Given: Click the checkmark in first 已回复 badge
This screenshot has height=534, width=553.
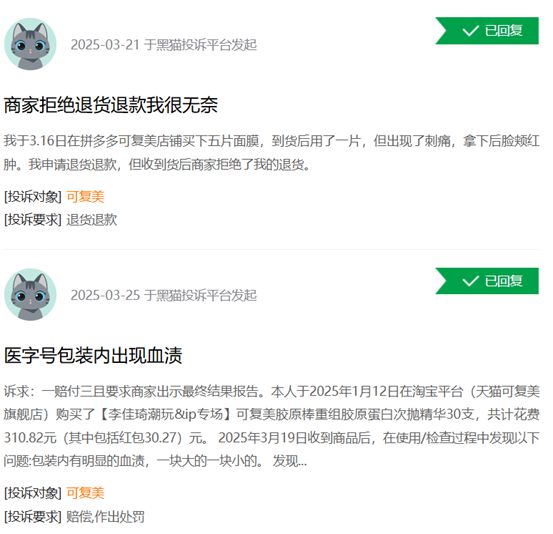Looking at the screenshot, I should coord(470,31).
